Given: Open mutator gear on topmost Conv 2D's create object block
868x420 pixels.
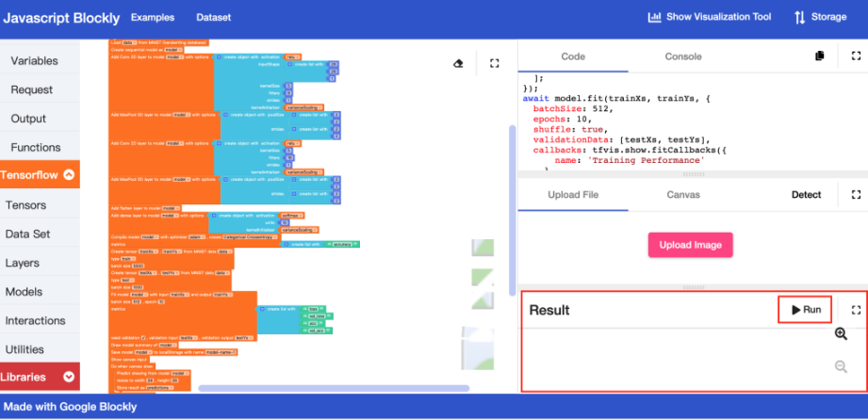Looking at the screenshot, I should [219, 57].
